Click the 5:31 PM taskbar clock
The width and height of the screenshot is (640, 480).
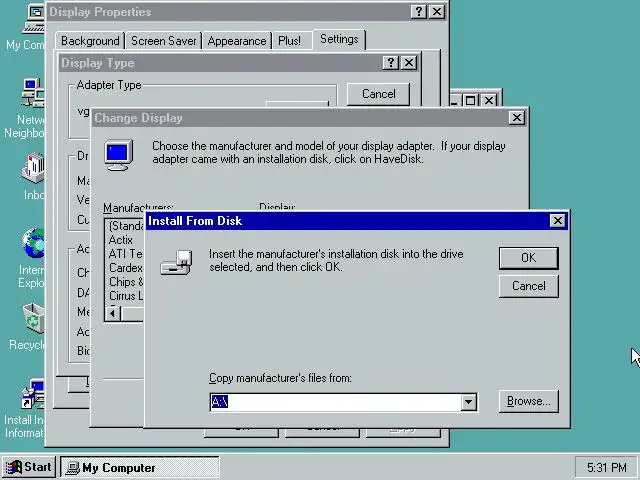(606, 467)
